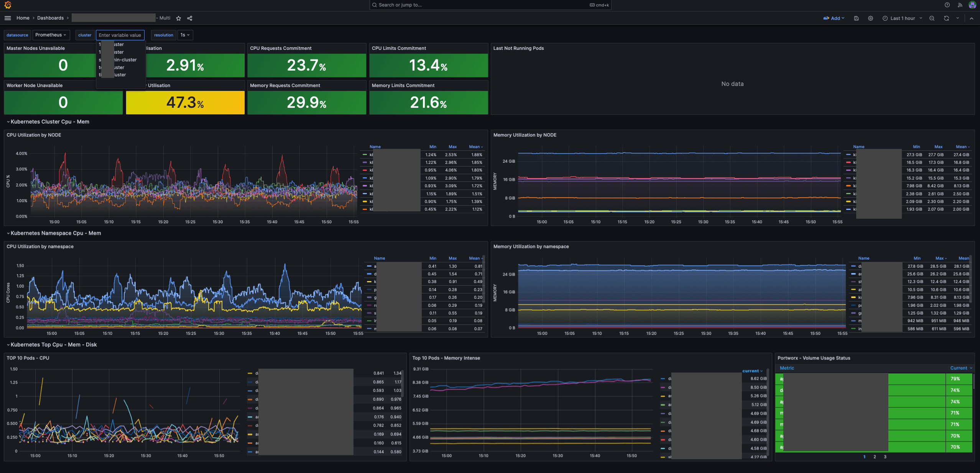Save the dashboard with disk icon
The height and width of the screenshot is (473, 980).
(x=856, y=18)
